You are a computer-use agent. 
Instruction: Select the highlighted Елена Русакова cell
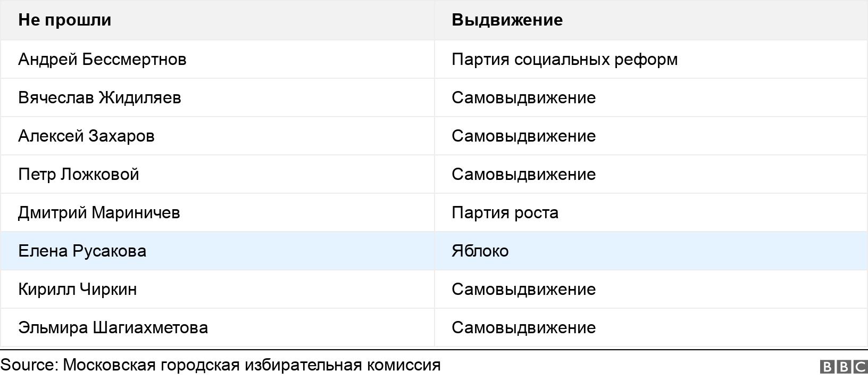pos(82,251)
